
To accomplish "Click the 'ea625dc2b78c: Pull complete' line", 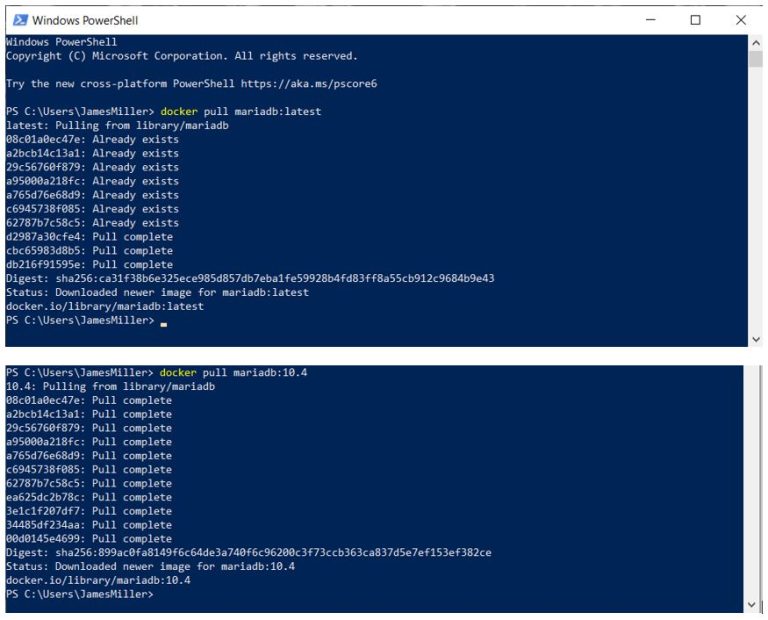I will [x=89, y=497].
